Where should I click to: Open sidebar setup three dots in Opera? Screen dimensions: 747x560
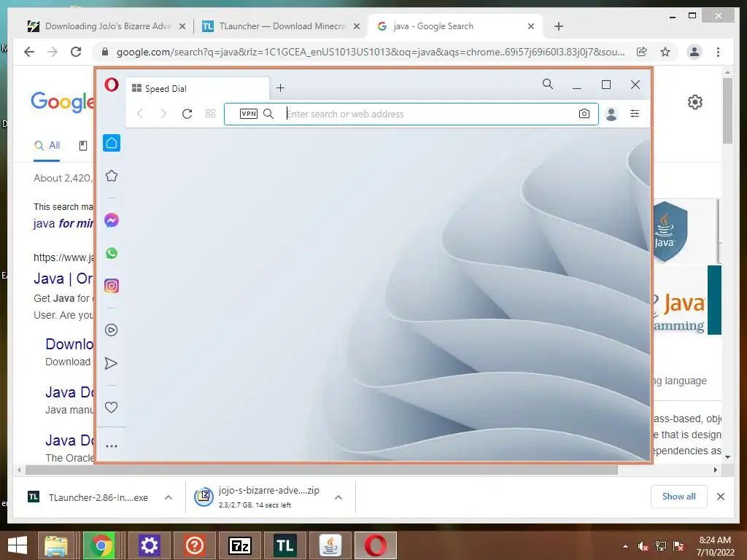click(112, 446)
